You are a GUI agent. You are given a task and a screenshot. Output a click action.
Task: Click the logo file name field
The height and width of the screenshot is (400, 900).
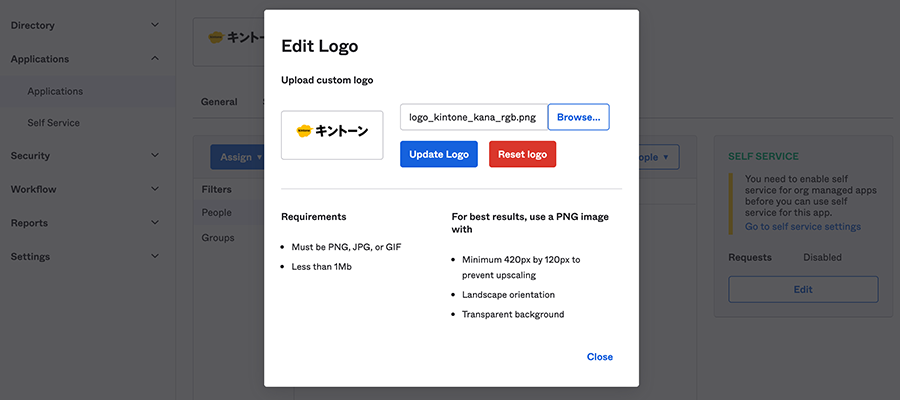click(474, 117)
